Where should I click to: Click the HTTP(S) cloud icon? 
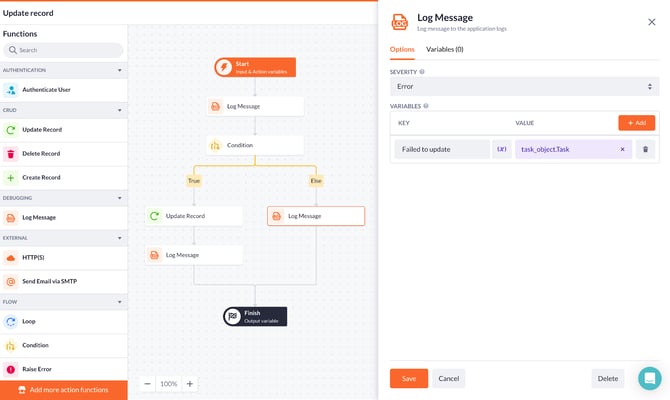(11, 257)
